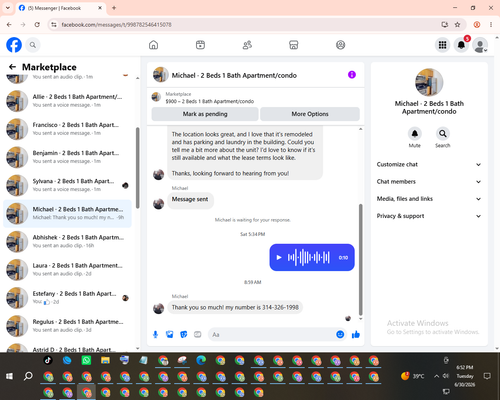Open WhatsApp from the taskbar
Image resolution: width=500 pixels, height=400 pixels.
pos(86,360)
